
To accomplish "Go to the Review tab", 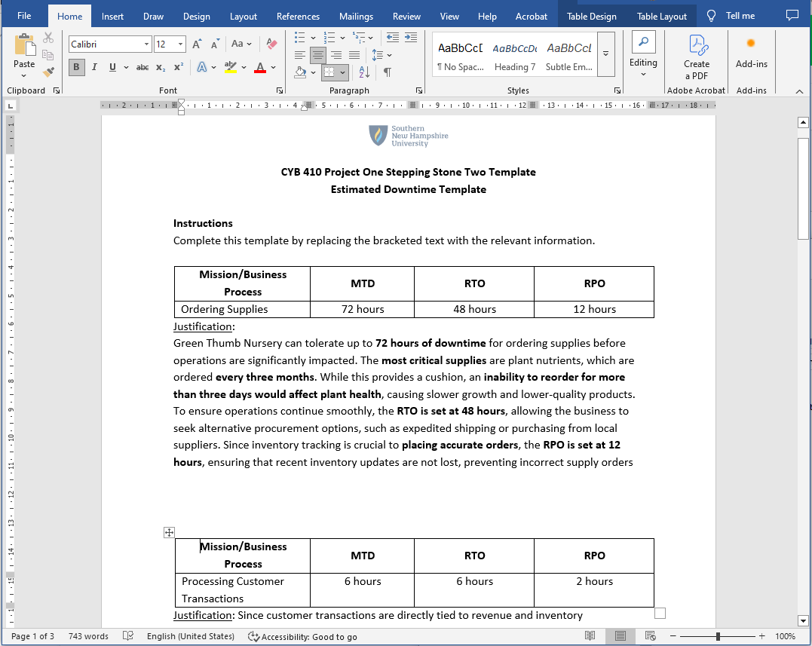I will tap(406, 16).
